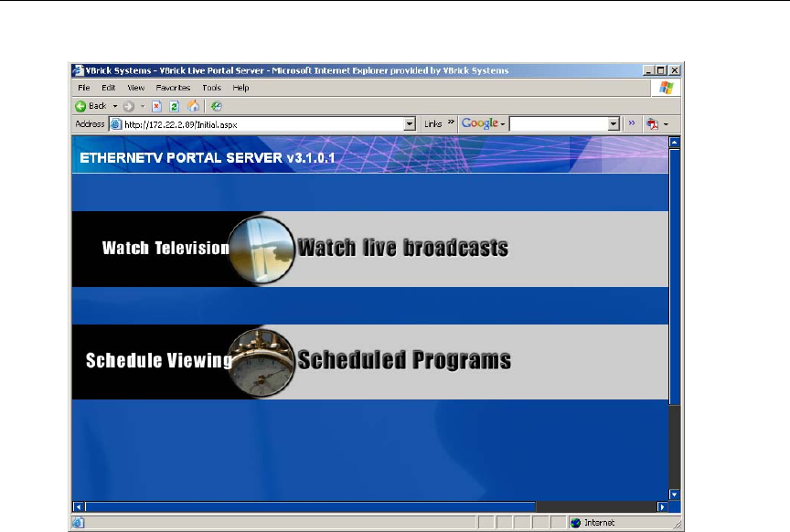Click the Watch Television window thumbnail image

262,249
